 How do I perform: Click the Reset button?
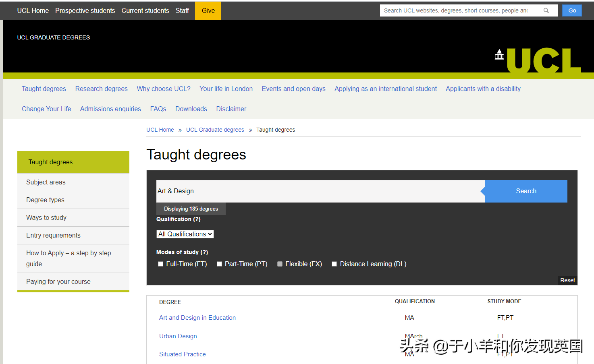point(567,280)
